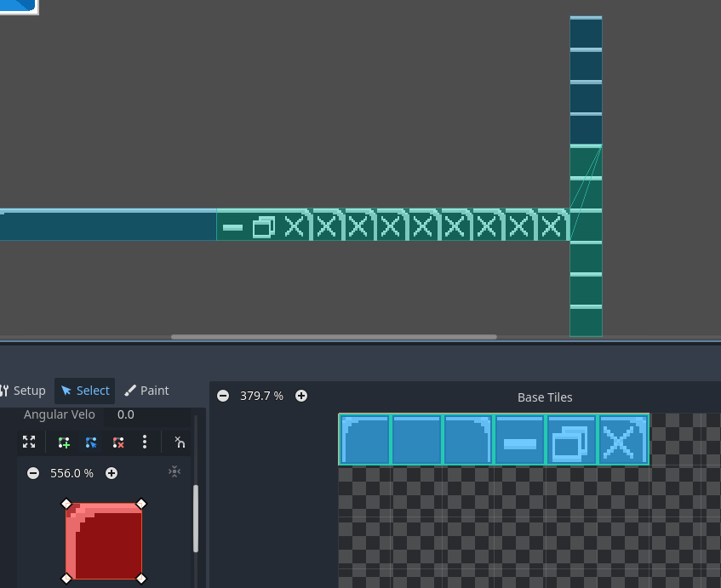721x588 pixels.
Task: Center the view in the polygon editor
Action: click(175, 472)
